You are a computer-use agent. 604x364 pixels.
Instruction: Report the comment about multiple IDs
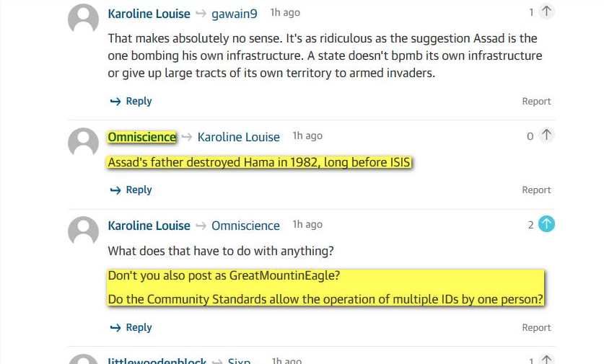pyautogui.click(x=536, y=328)
